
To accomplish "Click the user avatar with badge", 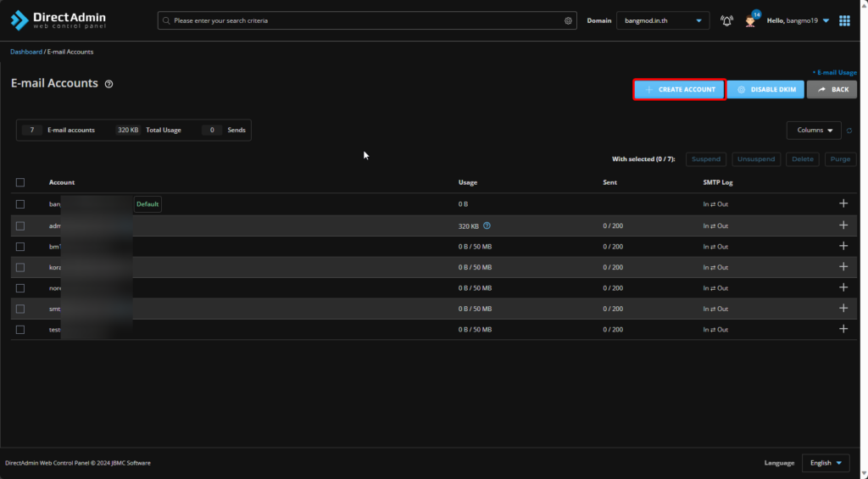I will click(x=750, y=20).
